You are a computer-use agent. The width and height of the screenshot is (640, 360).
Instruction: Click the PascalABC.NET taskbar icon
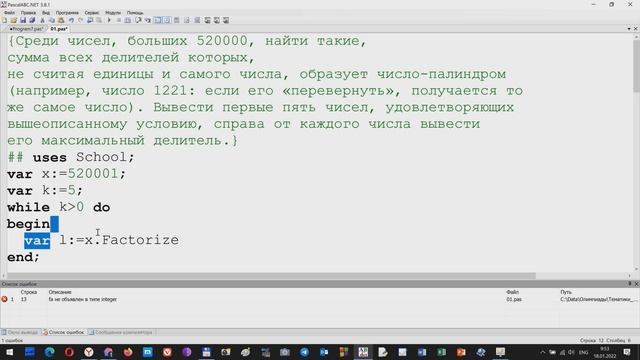point(363,352)
